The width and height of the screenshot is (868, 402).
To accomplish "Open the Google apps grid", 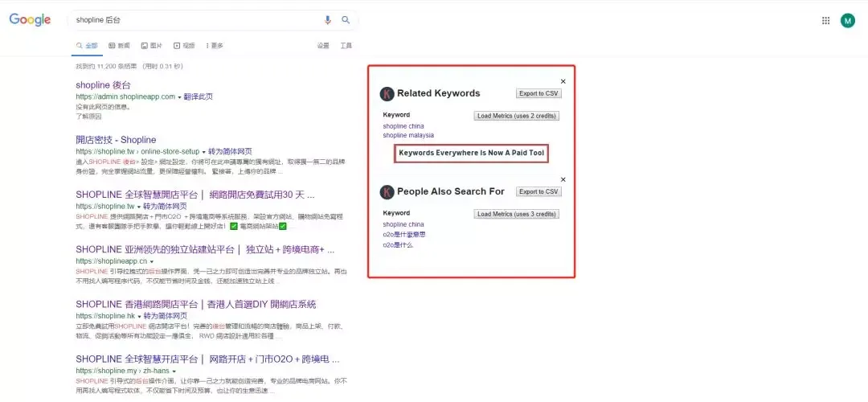I will tap(826, 20).
